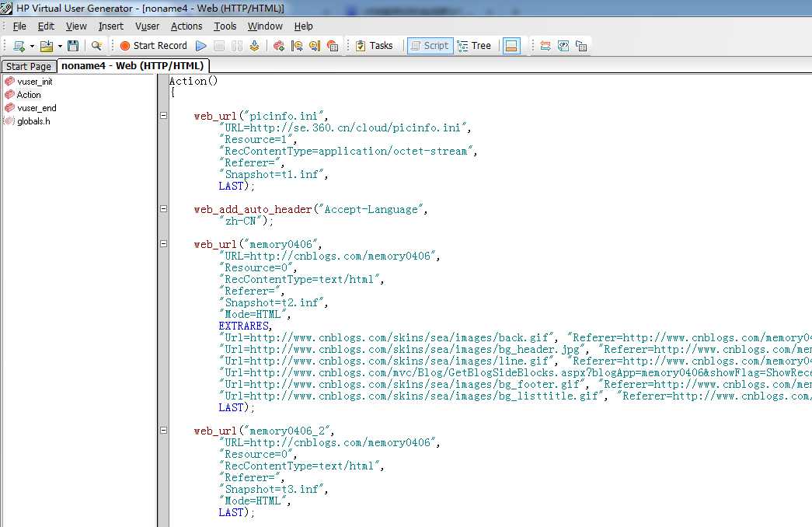Open the Tasks pane button
This screenshot has height=527, width=812.
click(x=374, y=46)
